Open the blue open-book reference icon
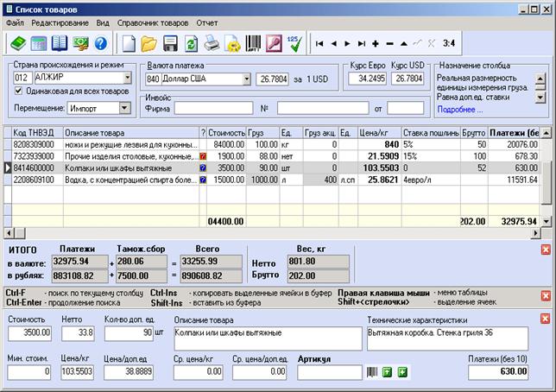 tap(60, 44)
